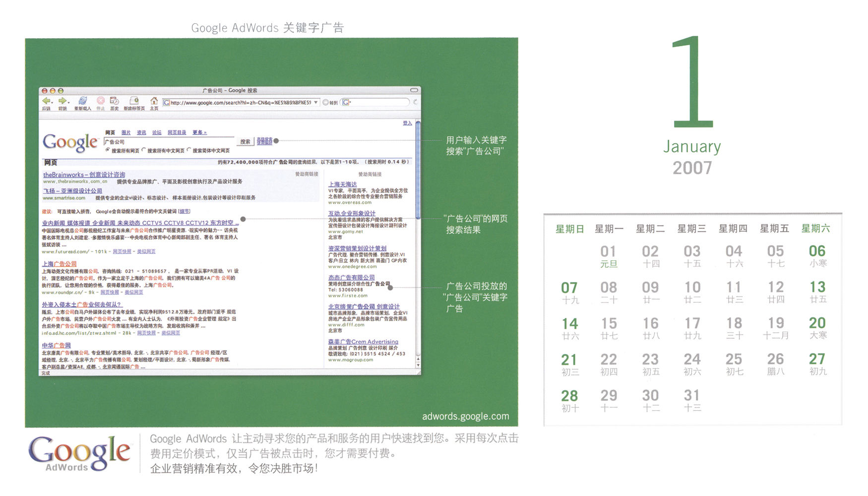Open the 资深营销策划设计策划 sidebar ad
This screenshot has width=868, height=496.
click(357, 248)
